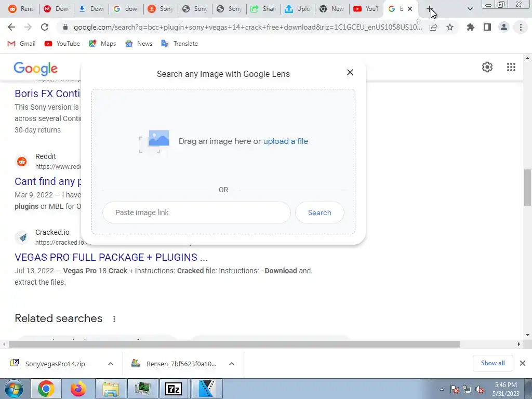Open Windows Explorer from taskbar

[111, 389]
